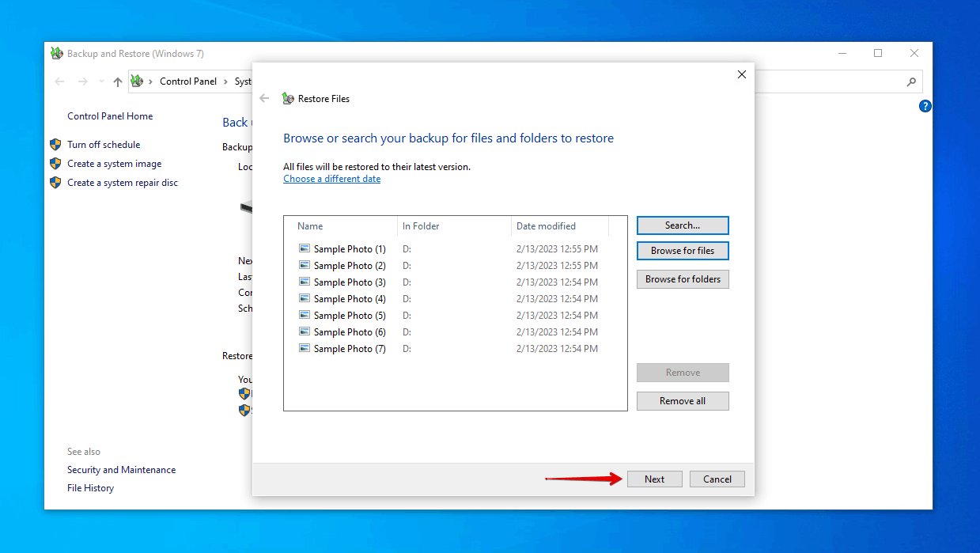Close the Restore Files dialog with X
Image resolution: width=980 pixels, height=553 pixels.
click(x=741, y=74)
